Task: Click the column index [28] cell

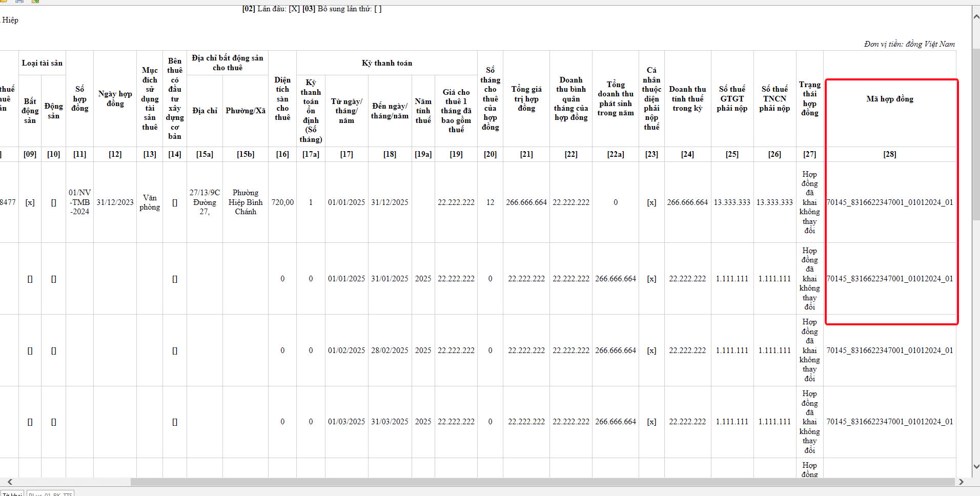Action: [890, 154]
